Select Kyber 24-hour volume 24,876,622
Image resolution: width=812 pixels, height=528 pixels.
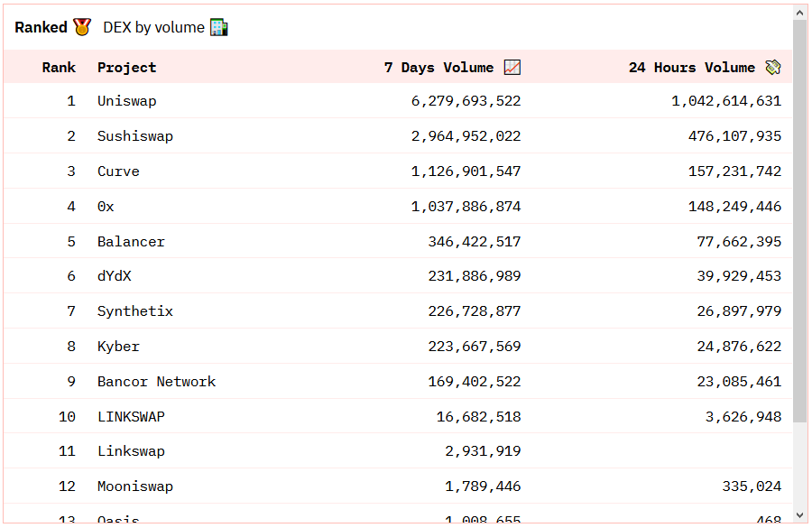739,347
